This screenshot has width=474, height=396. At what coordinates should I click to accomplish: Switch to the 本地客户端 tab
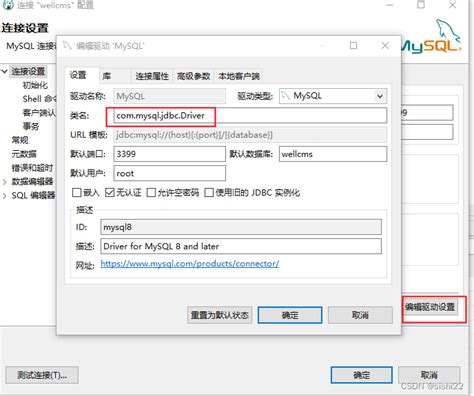[239, 76]
